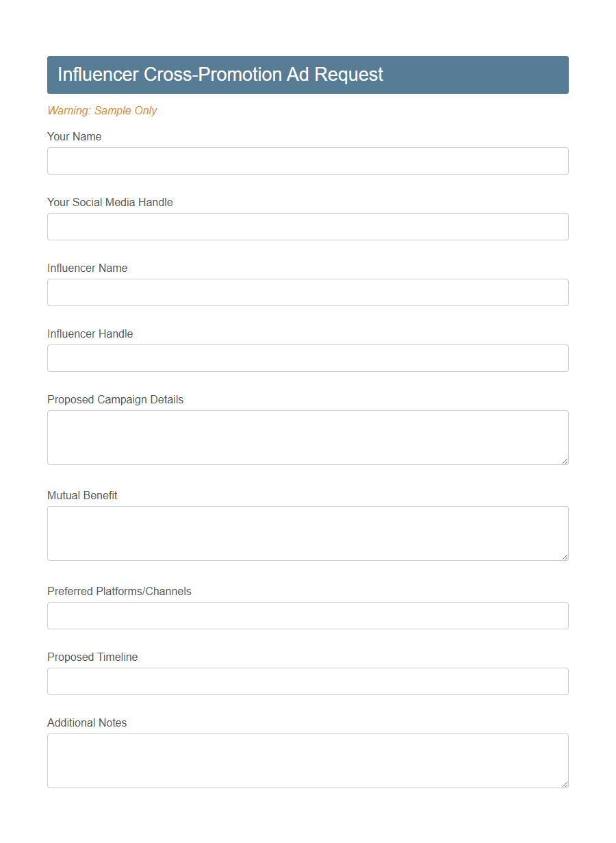This screenshot has height=843, width=616.
Task: Select the Preferred Platforms/Channels label
Action: pyautogui.click(x=119, y=591)
